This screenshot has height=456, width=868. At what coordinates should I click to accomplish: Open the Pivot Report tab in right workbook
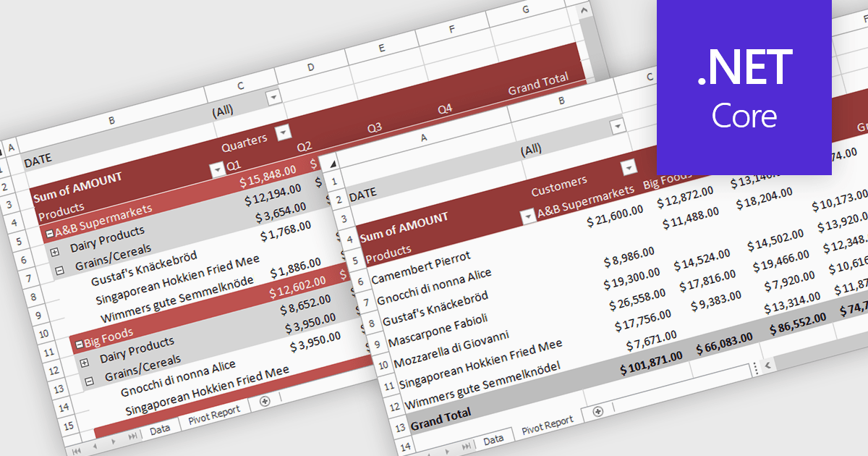click(548, 425)
